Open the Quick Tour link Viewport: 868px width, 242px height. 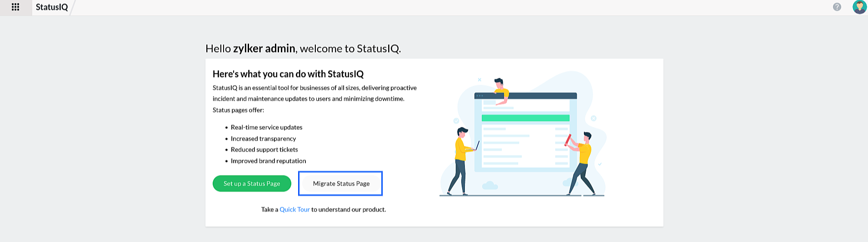pos(294,209)
